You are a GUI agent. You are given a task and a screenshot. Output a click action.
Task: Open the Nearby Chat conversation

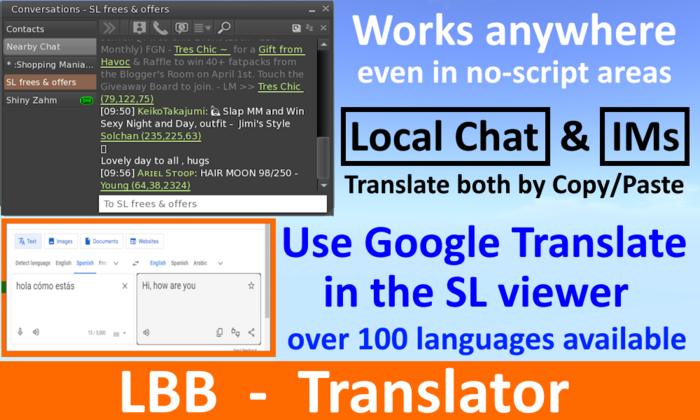pos(49,46)
